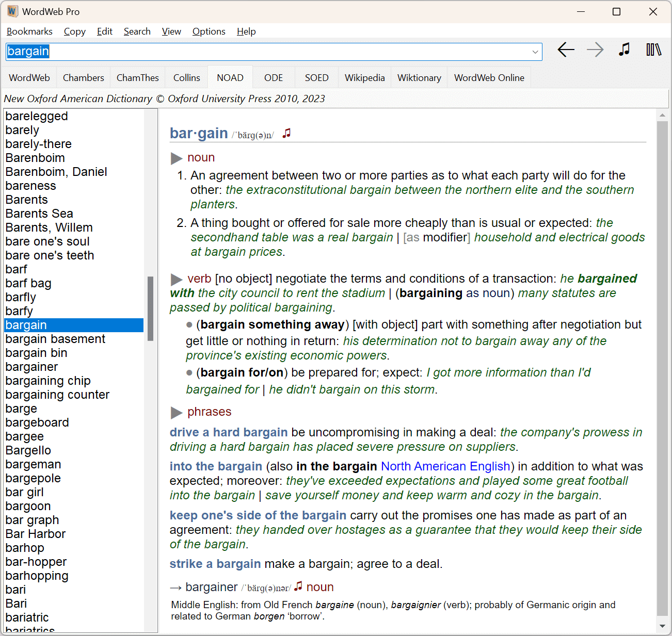Open the Search menu
This screenshot has width=672, height=636.
point(137,31)
